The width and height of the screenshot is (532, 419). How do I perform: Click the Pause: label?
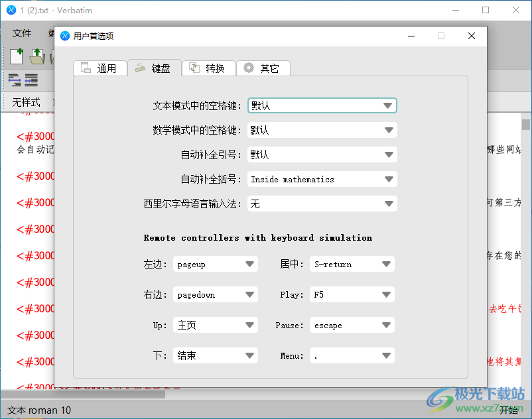click(x=289, y=326)
